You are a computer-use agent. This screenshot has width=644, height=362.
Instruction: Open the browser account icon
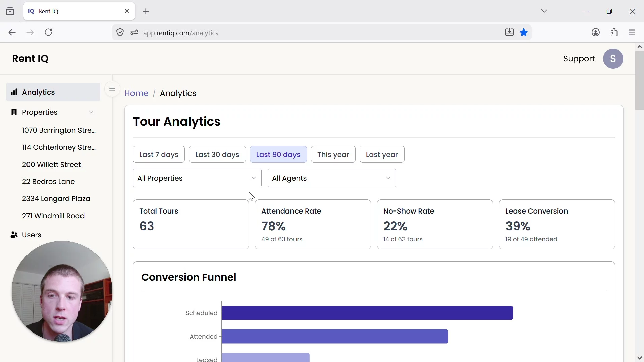(x=596, y=32)
